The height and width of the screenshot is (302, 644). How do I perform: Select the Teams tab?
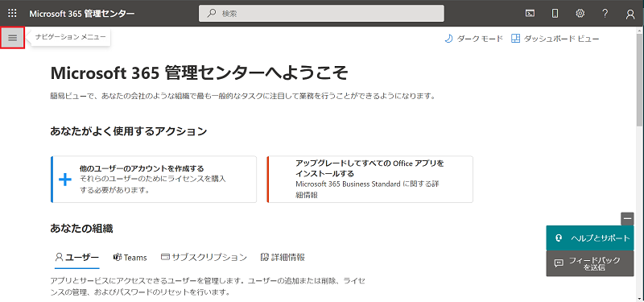click(x=130, y=258)
